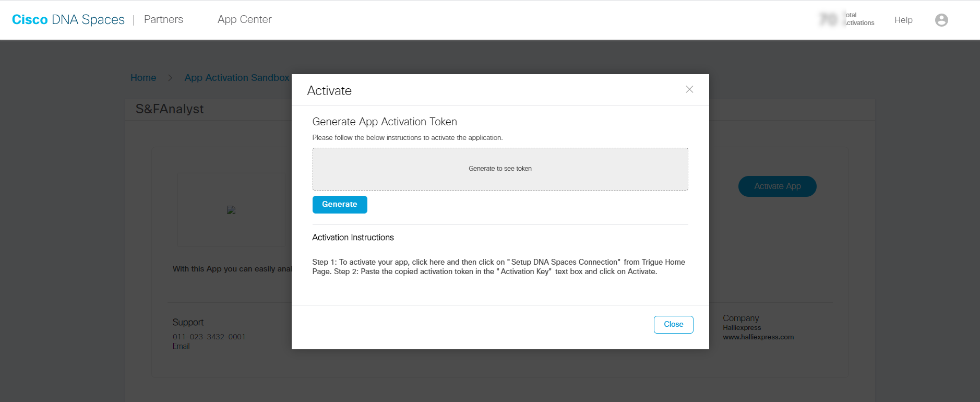Click 'Generate App Activation Token' heading

point(385,122)
